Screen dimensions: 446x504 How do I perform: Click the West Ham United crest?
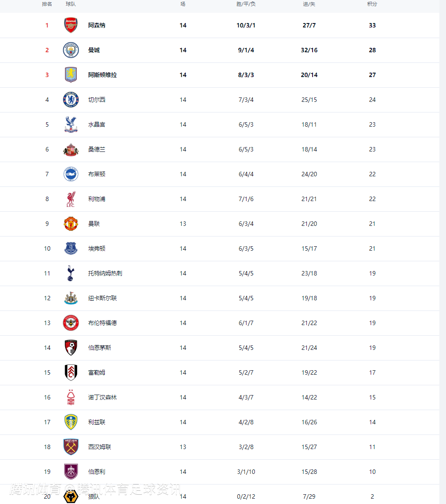pos(71,447)
